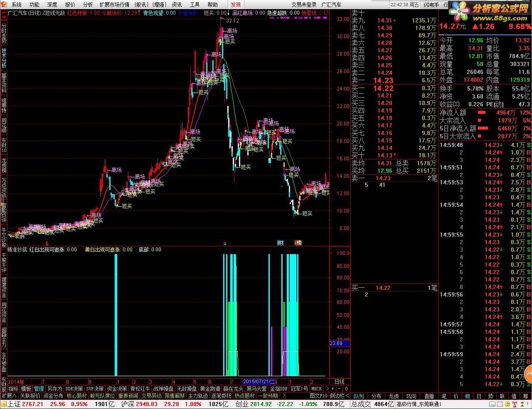The width and height of the screenshot is (532, 409).
Task: Open the 报价 menu
Action: tap(70, 5)
